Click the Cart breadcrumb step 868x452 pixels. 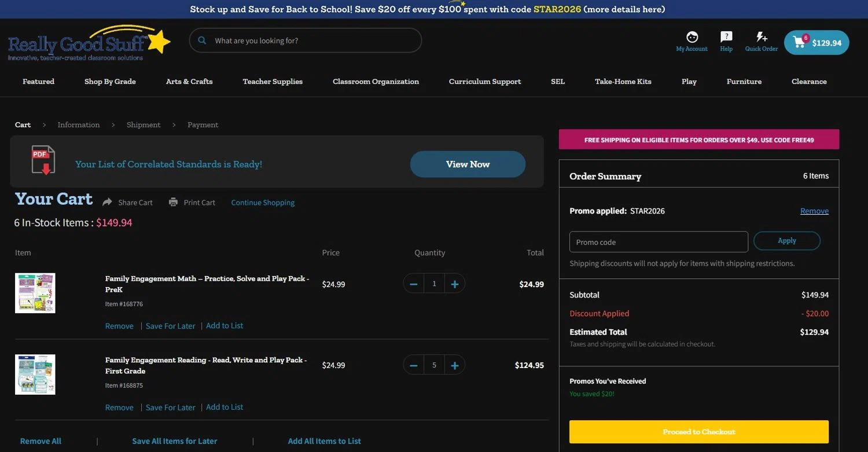tap(23, 124)
